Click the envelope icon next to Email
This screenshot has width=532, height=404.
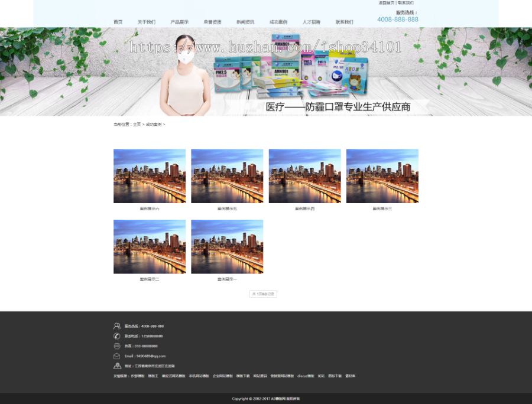pyautogui.click(x=116, y=356)
